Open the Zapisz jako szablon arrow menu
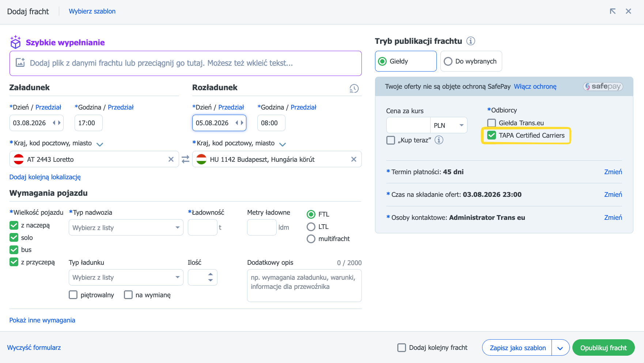This screenshot has height=363, width=644. [x=560, y=348]
